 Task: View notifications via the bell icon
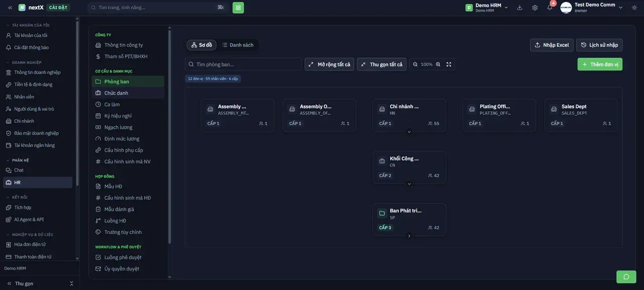pyautogui.click(x=550, y=8)
